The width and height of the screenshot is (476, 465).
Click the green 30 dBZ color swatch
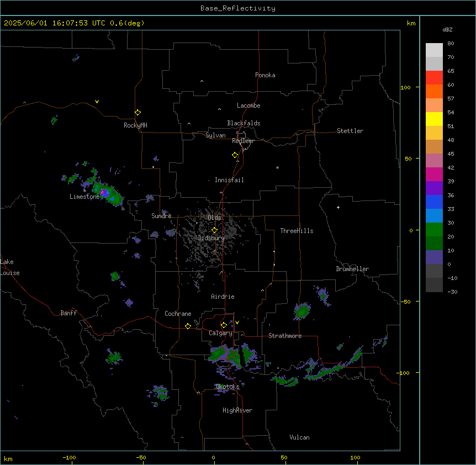434,230
